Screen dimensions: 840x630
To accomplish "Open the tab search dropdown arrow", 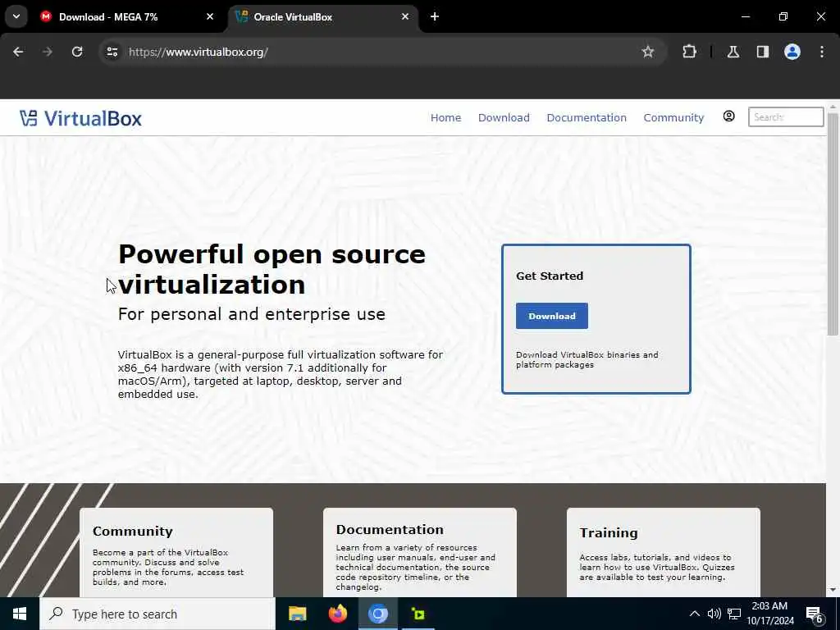I will click(16, 16).
